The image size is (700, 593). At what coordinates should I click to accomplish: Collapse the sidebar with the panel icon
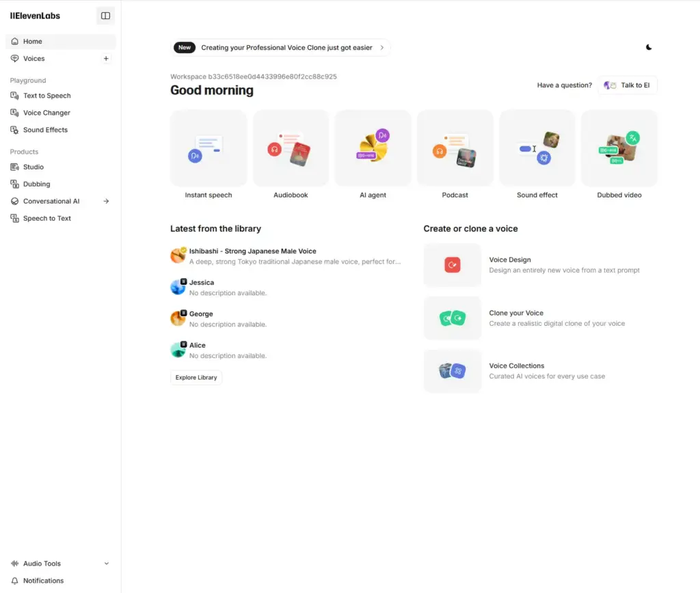(x=105, y=16)
